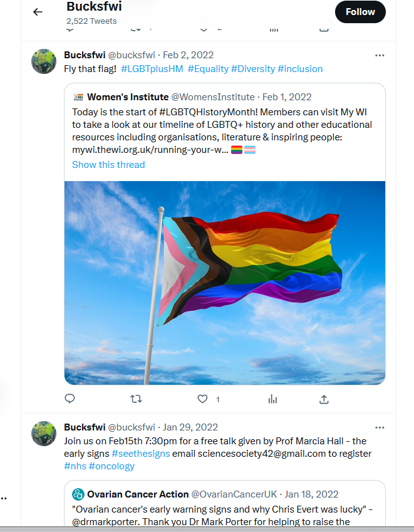Open the #Equality hashtag
The height and width of the screenshot is (532, 414).
pos(208,69)
